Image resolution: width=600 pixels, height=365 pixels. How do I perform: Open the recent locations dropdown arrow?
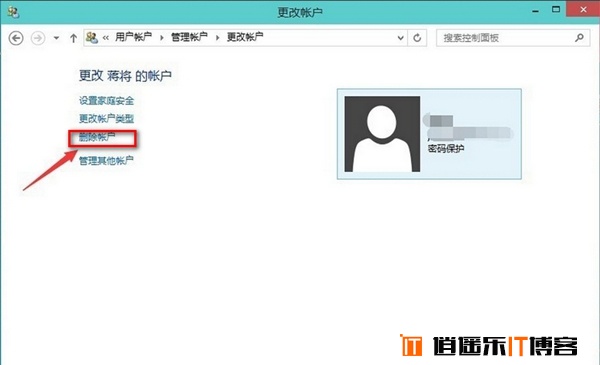tap(56, 38)
